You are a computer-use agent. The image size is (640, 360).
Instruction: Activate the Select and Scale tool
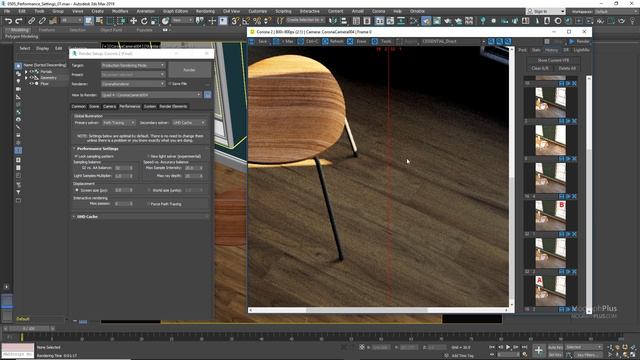coord(154,20)
